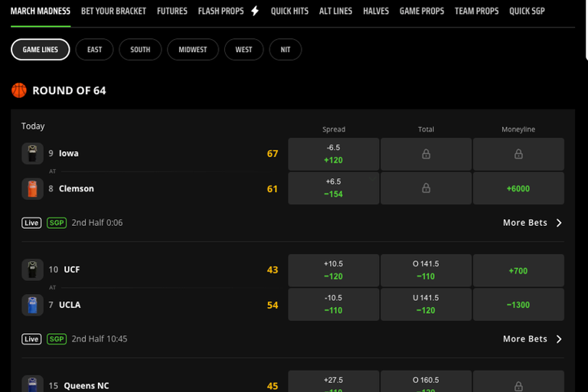Image resolution: width=588 pixels, height=392 pixels.
Task: Select the West region filter
Action: click(243, 50)
